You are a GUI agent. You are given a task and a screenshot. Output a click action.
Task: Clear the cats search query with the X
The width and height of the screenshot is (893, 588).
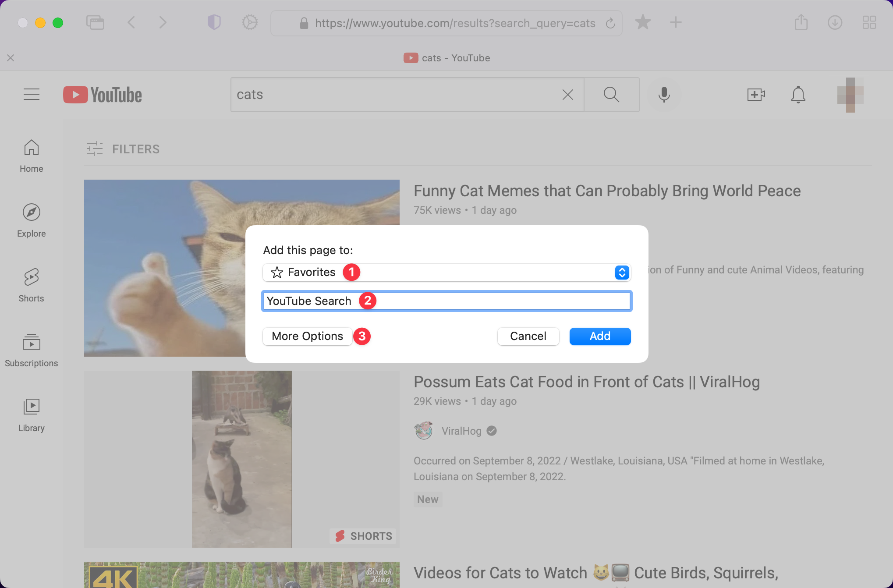point(567,94)
